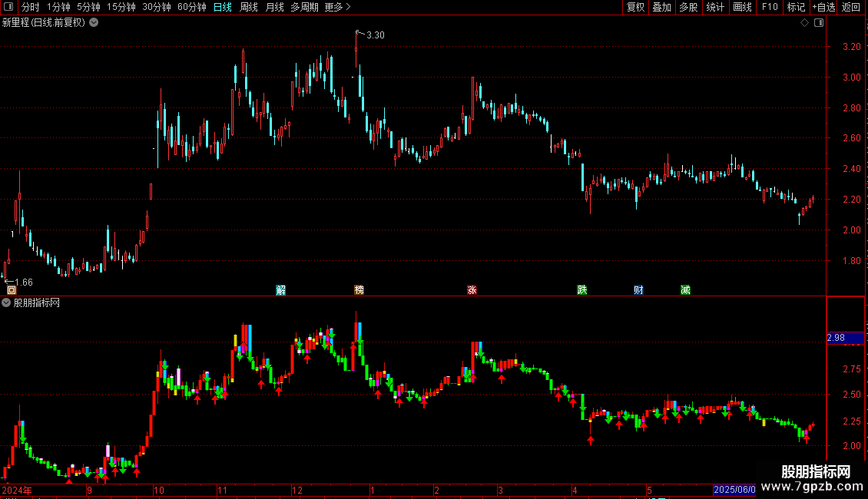Expand the 更多 periods menu
The image size is (868, 499).
338,7
